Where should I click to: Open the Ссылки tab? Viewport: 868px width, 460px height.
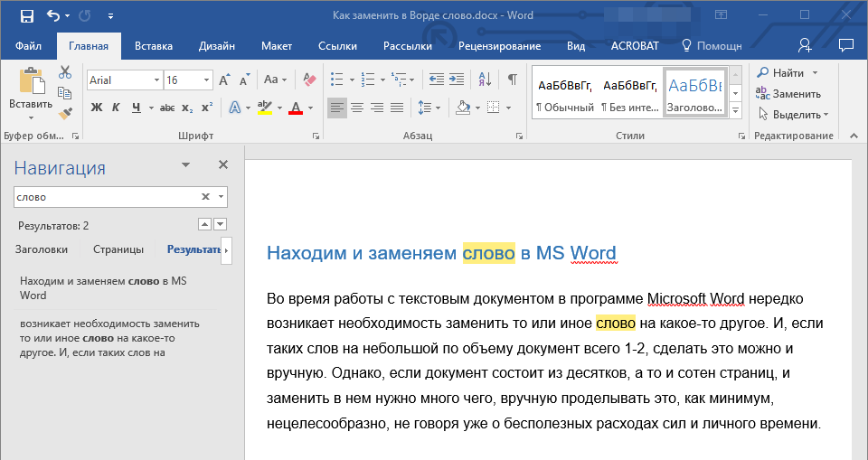tap(337, 46)
